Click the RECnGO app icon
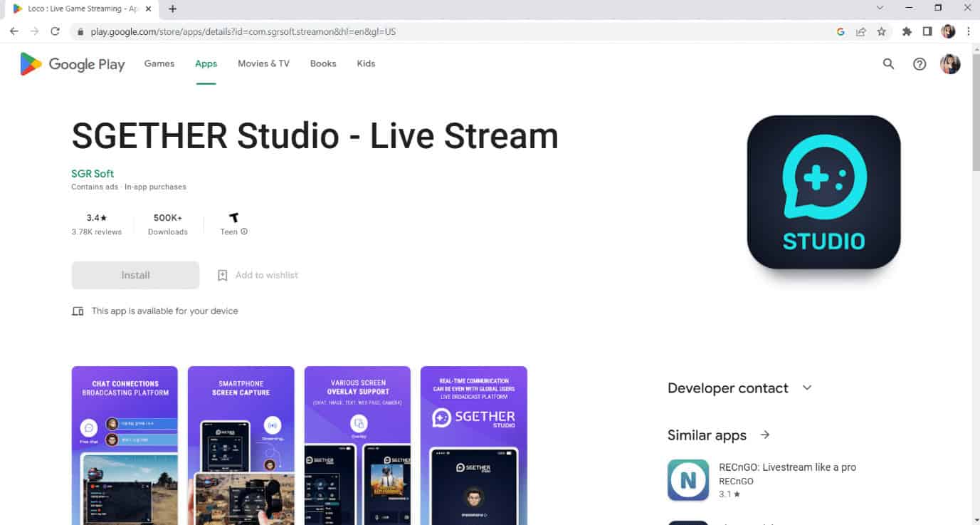Image resolution: width=980 pixels, height=525 pixels. pyautogui.click(x=687, y=479)
